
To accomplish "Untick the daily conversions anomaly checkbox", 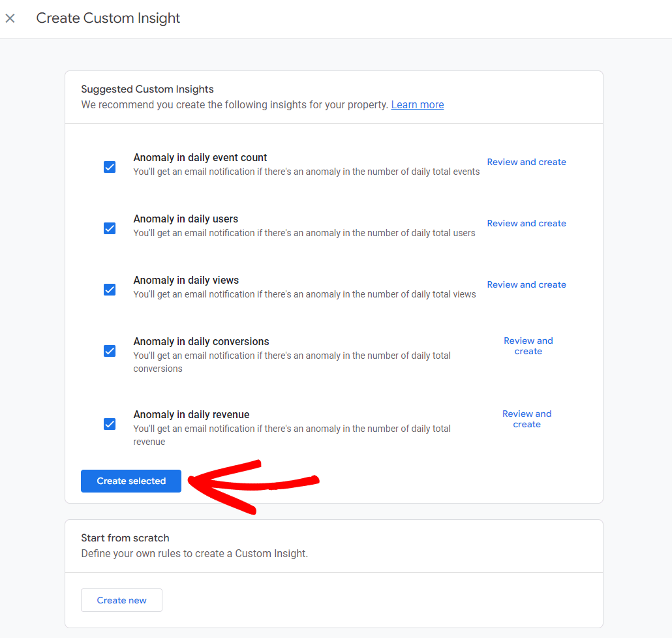I will [x=110, y=351].
